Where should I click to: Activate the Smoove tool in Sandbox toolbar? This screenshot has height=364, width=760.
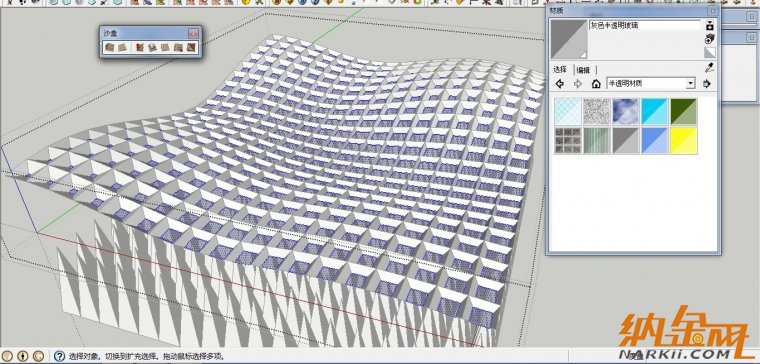(140, 47)
